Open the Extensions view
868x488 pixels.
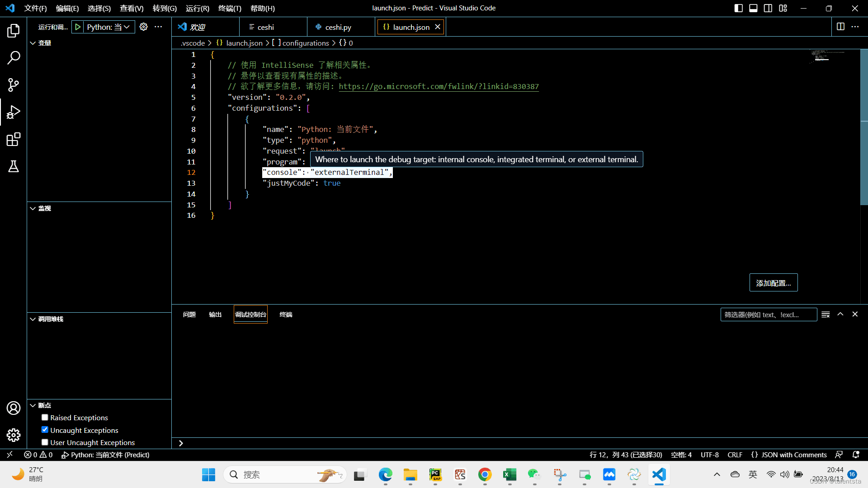coord(14,139)
